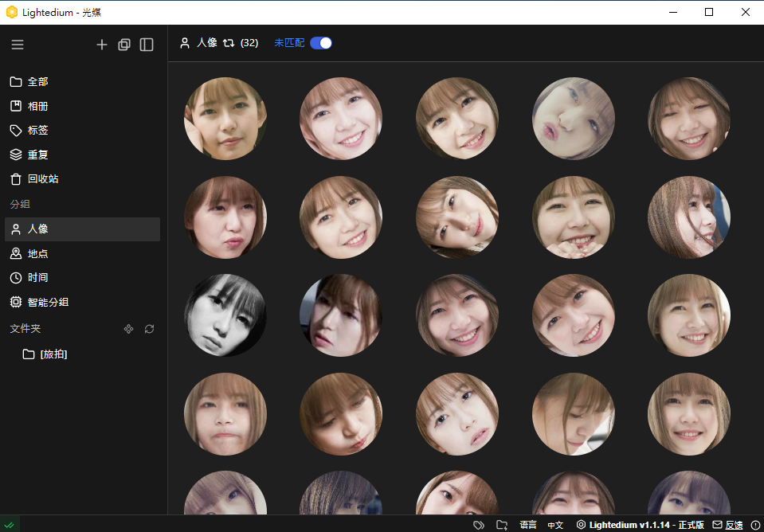Click the Lightedium v1.1.14 - 正式版 version text
Screen dimensions: 764x532
[647, 525]
